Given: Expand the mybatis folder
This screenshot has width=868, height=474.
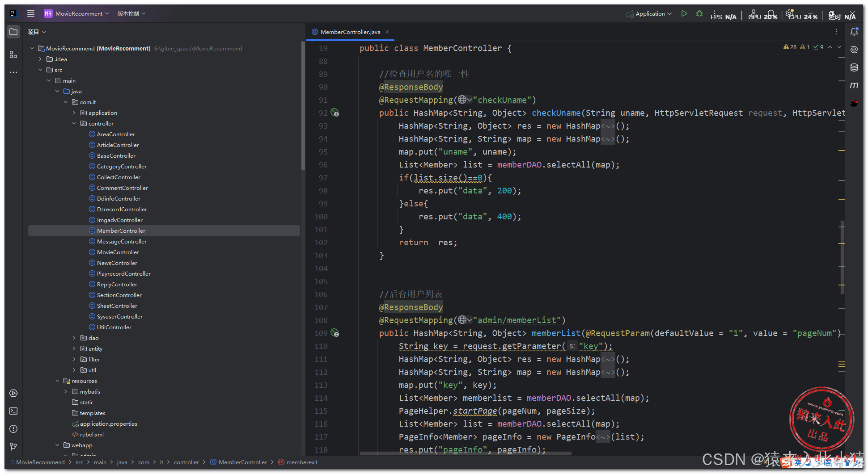Looking at the screenshot, I should [x=66, y=391].
